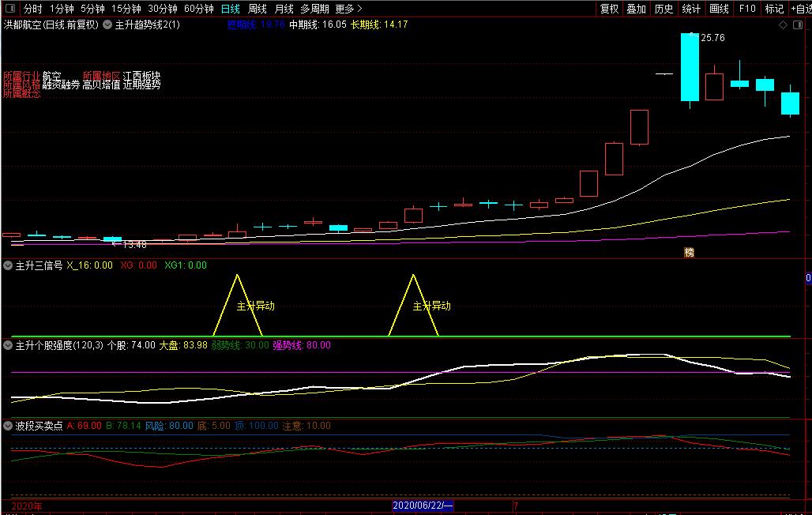Add the stock via +自选 button

pyautogui.click(x=801, y=9)
